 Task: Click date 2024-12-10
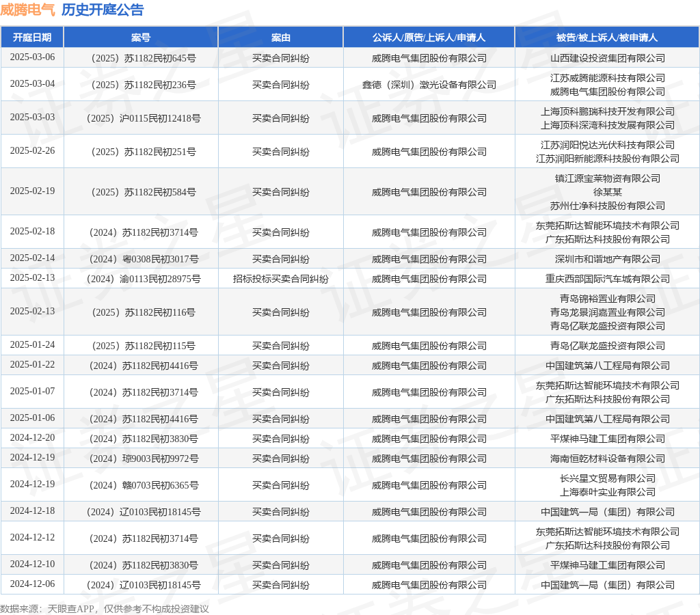coord(32,564)
